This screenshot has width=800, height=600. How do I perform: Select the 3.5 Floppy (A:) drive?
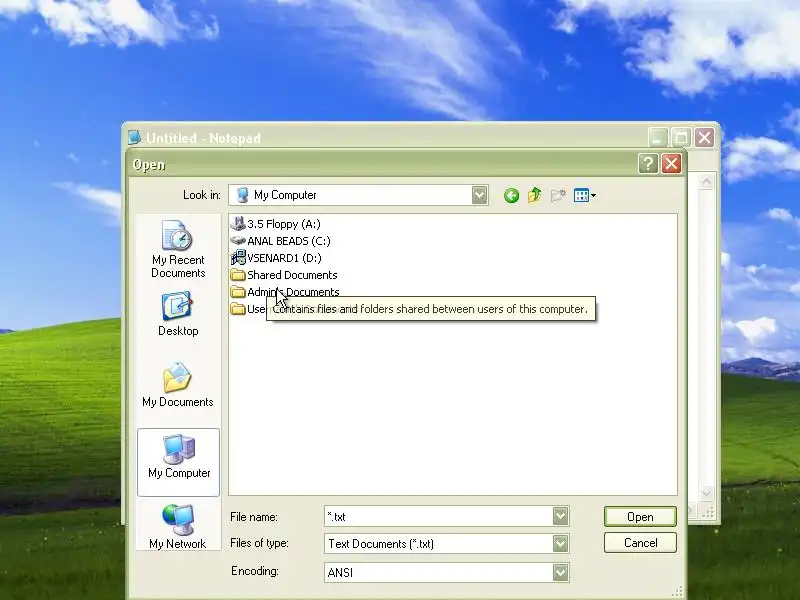pos(276,224)
